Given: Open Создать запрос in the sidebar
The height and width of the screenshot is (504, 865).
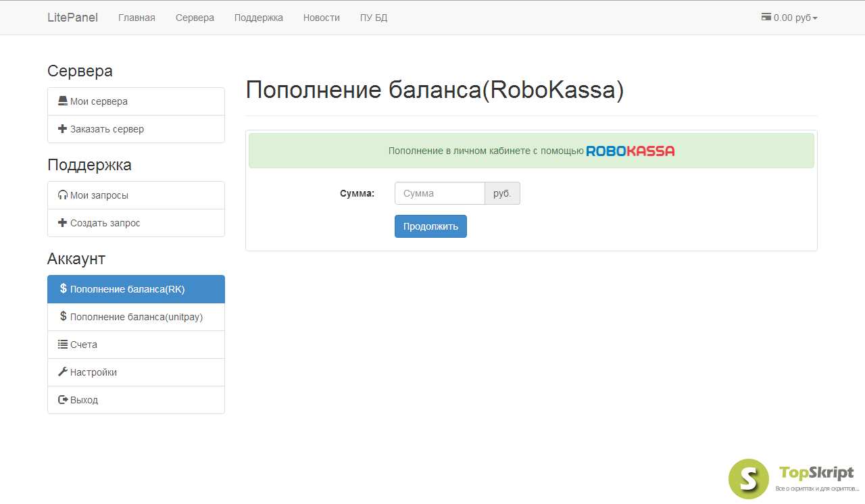Looking at the screenshot, I should pyautogui.click(x=136, y=223).
